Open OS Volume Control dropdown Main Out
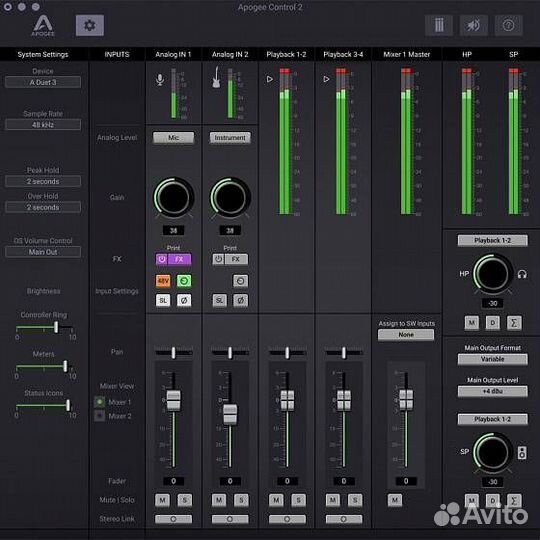 [43, 252]
